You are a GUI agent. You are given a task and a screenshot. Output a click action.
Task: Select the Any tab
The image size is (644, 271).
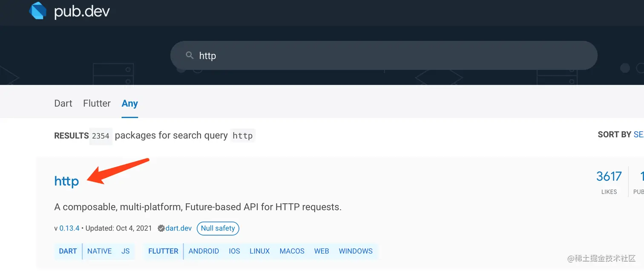click(129, 104)
